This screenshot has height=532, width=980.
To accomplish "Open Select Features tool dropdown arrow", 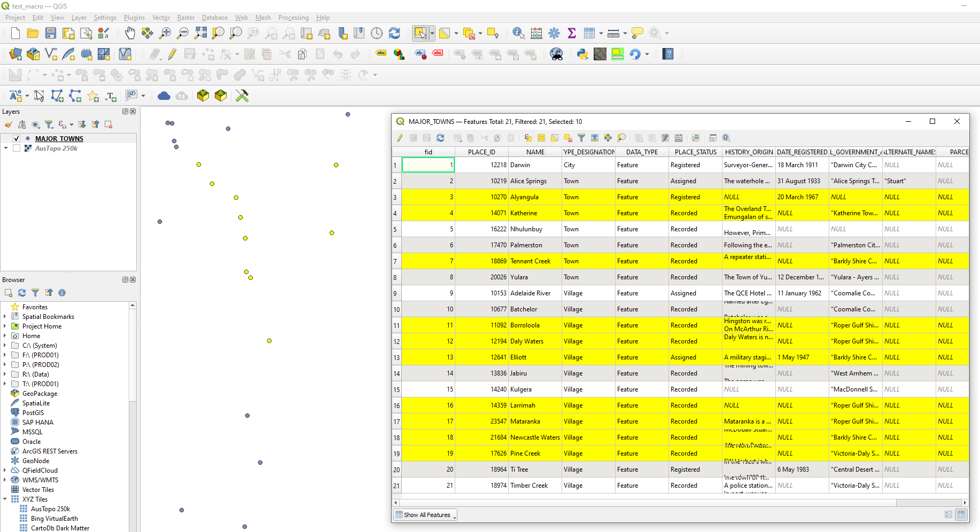I will tap(432, 33).
